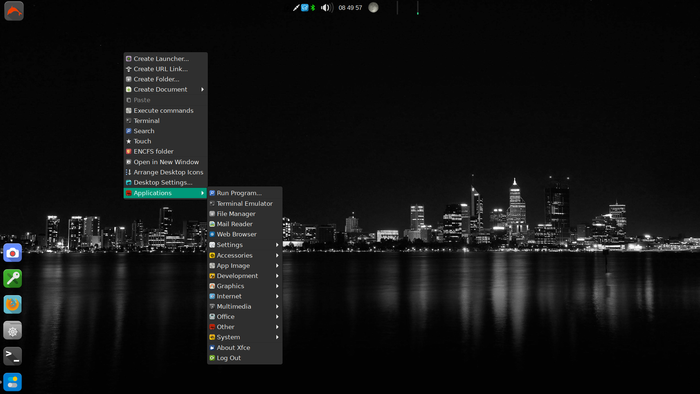Image resolution: width=700 pixels, height=394 pixels.
Task: Open Firefox from the dock
Action: [x=12, y=305]
